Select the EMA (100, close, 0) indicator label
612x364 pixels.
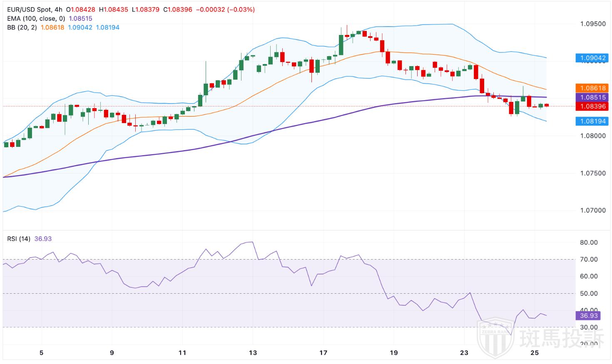point(36,18)
